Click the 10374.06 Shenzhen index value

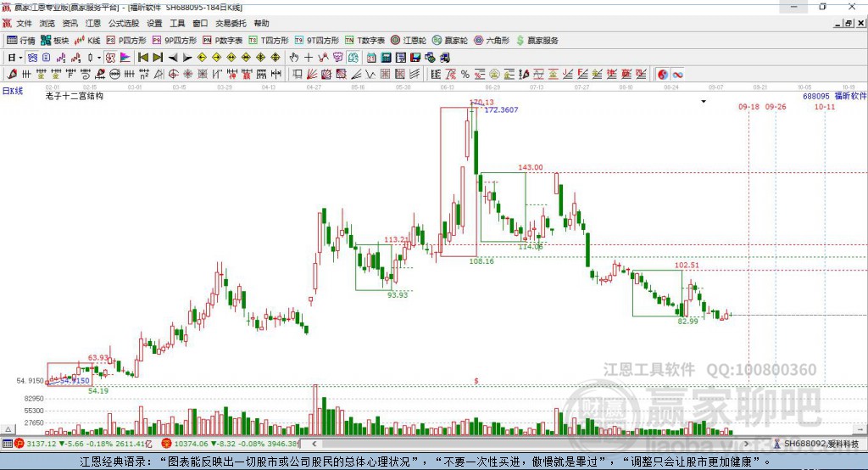(190, 444)
